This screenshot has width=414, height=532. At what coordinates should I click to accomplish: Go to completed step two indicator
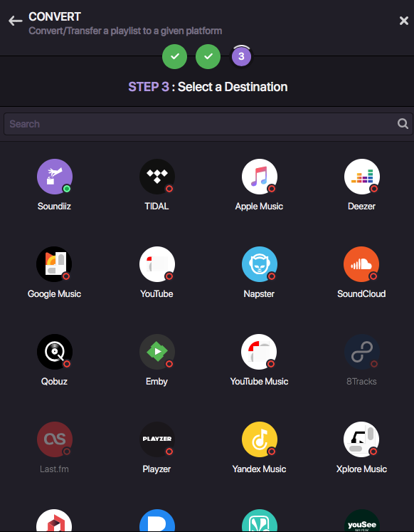coord(208,57)
